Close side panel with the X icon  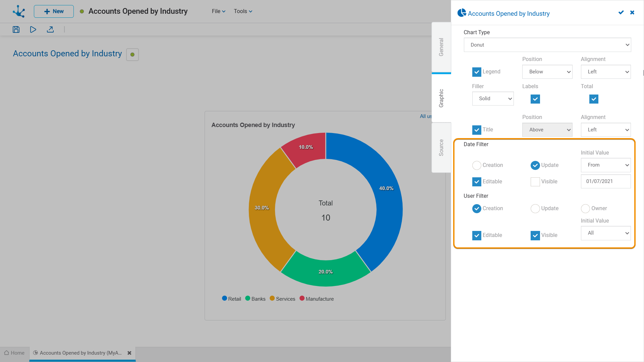click(x=632, y=12)
